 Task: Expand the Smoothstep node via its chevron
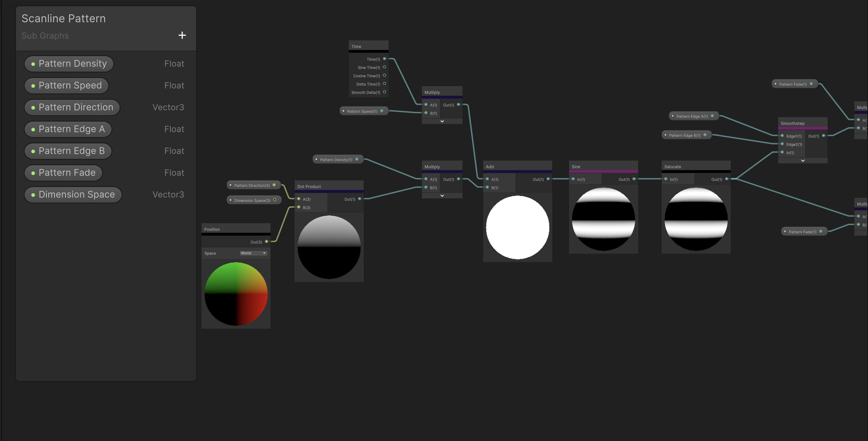[x=802, y=161]
